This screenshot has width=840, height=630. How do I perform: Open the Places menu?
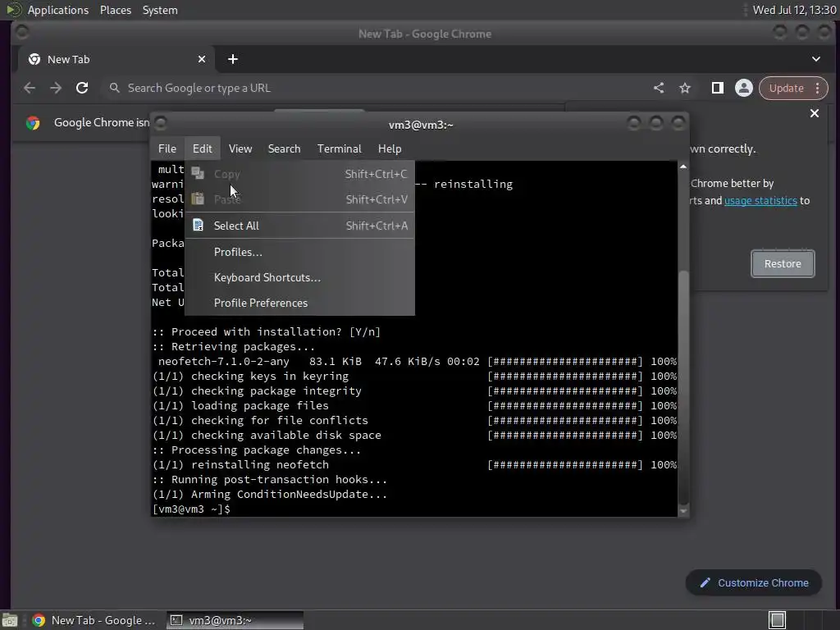pyautogui.click(x=116, y=10)
